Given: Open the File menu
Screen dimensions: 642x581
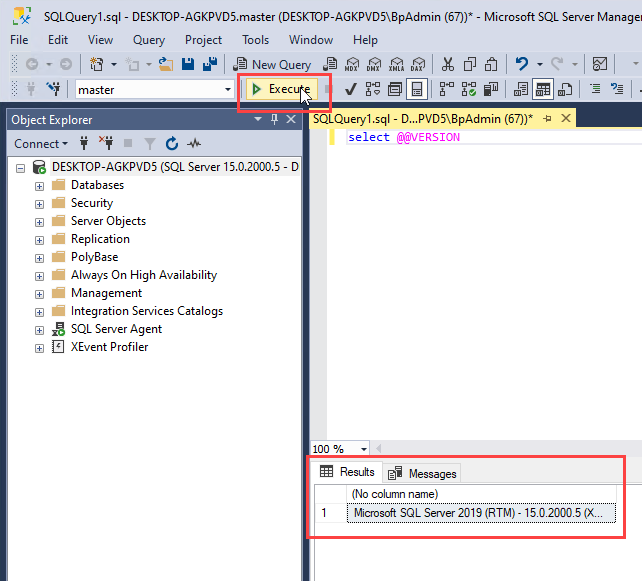Looking at the screenshot, I should (19, 40).
